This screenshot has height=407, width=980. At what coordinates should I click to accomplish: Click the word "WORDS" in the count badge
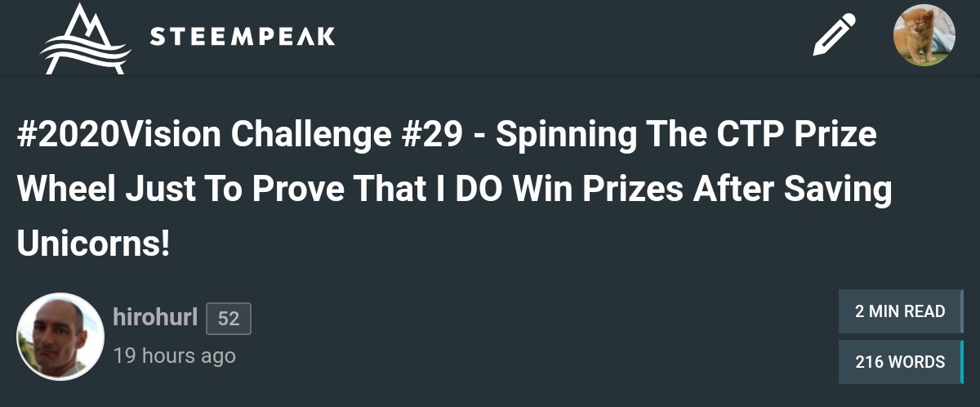(x=917, y=362)
